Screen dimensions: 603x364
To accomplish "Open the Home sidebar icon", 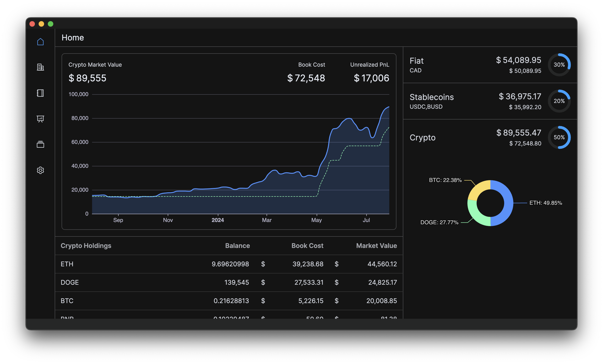I will [40, 42].
